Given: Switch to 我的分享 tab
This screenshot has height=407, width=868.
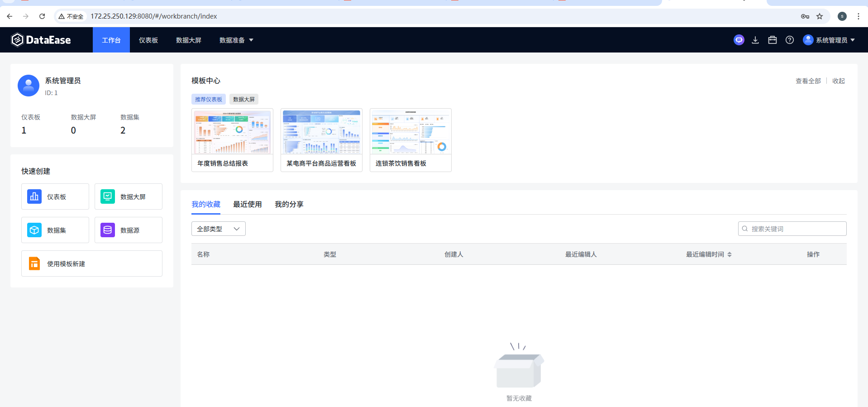Looking at the screenshot, I should click(289, 204).
